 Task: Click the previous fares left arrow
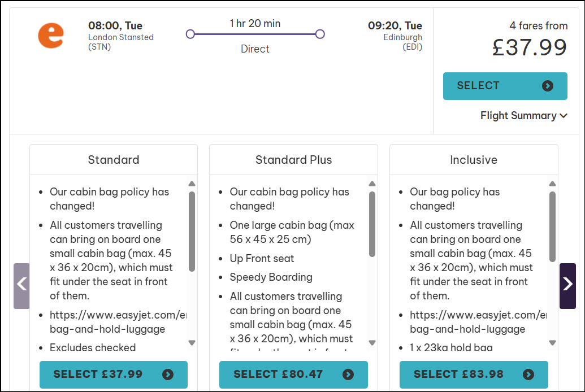point(21,285)
